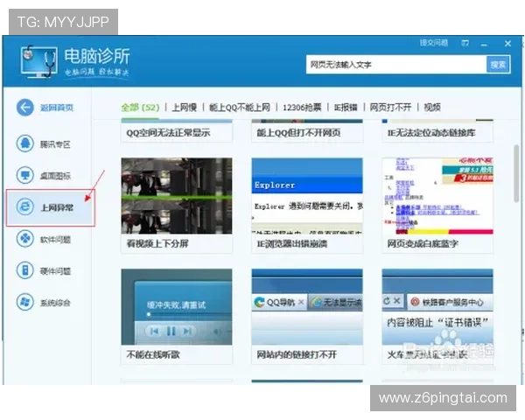Click the IE无法定位动态链接库 caption

[x=431, y=133]
